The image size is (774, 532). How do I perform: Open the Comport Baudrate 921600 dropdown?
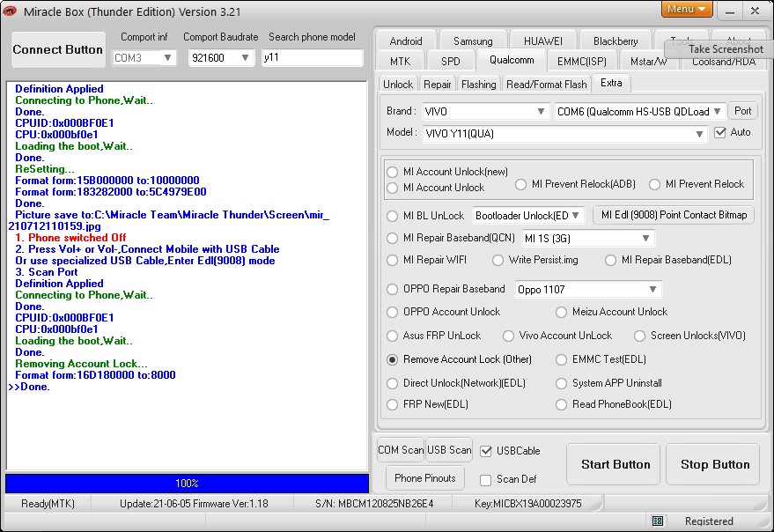pos(245,58)
